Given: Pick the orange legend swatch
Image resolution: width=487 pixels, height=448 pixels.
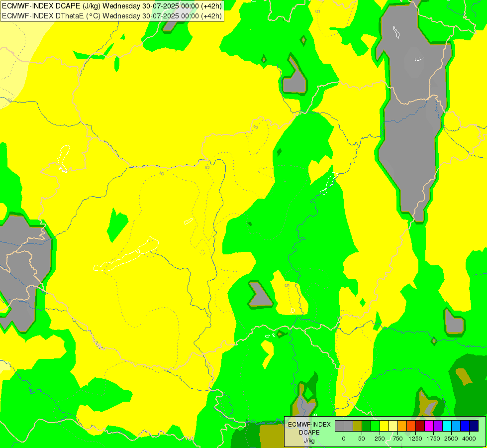Looking at the screenshot, I should click(x=402, y=426).
